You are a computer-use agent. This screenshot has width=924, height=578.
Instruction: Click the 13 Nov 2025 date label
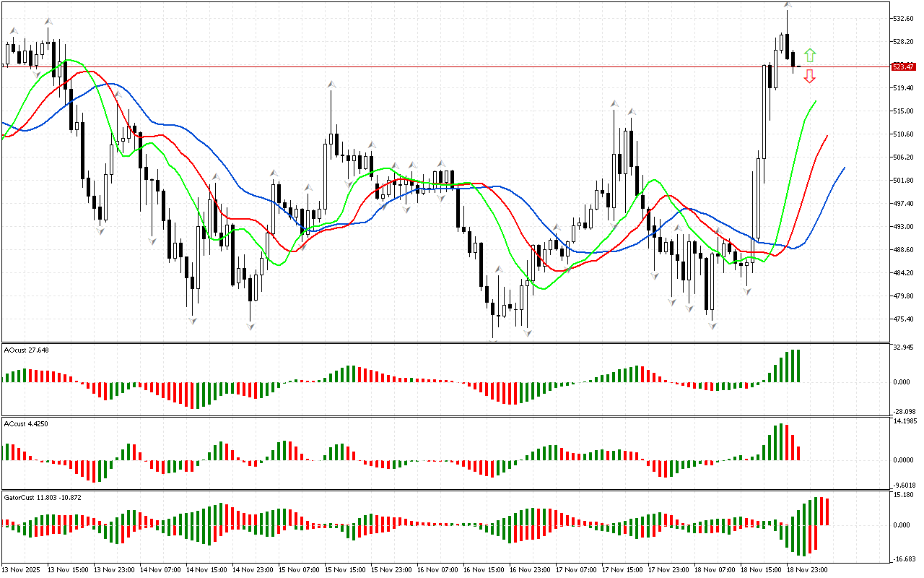click(25, 570)
